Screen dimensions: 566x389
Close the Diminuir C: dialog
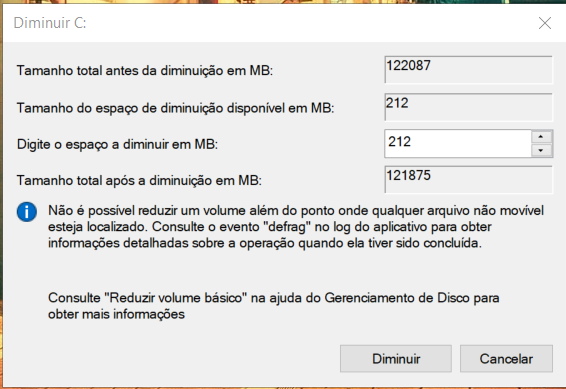tap(545, 23)
